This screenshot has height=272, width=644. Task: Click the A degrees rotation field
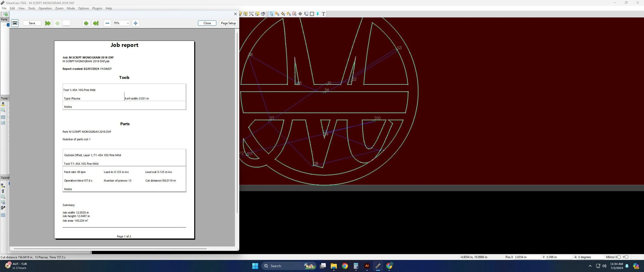(x=590, y=257)
